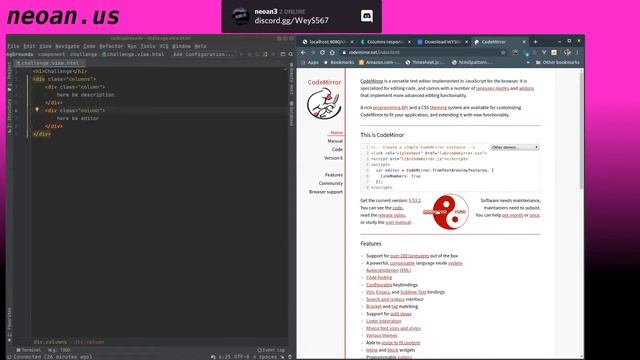This screenshot has width=640, height=360.
Task: Open the Version 6 sidebar link
Action: (333, 158)
